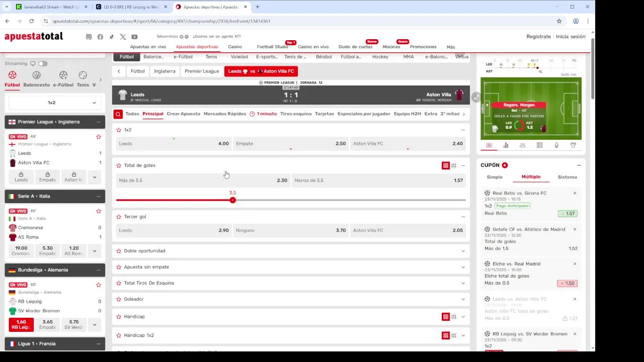Click the match timeline current-time marker
This screenshot has width=644, height=362.
coord(537,68)
